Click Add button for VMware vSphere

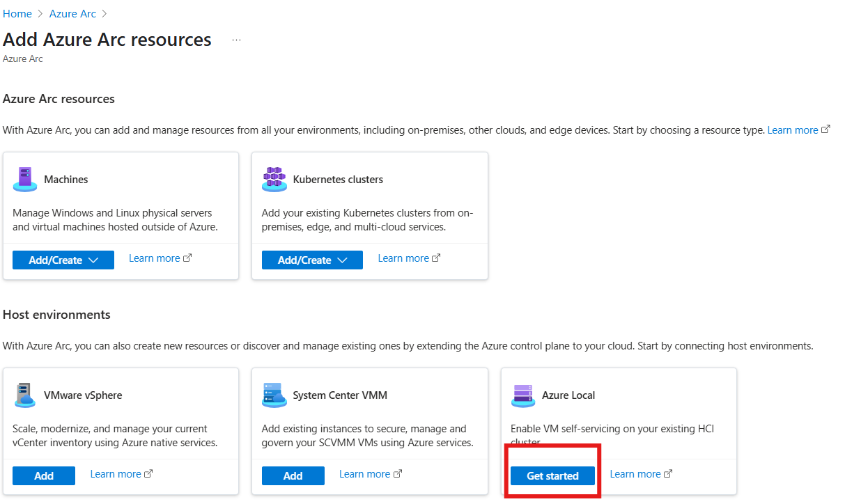(x=44, y=476)
